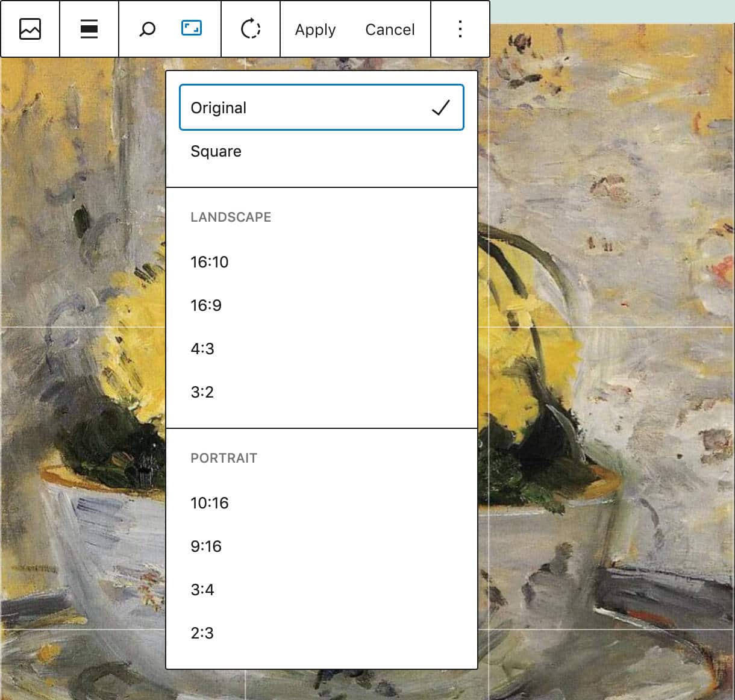The height and width of the screenshot is (700, 735).
Task: Click the checkmark next to Original
Action: [x=441, y=108]
